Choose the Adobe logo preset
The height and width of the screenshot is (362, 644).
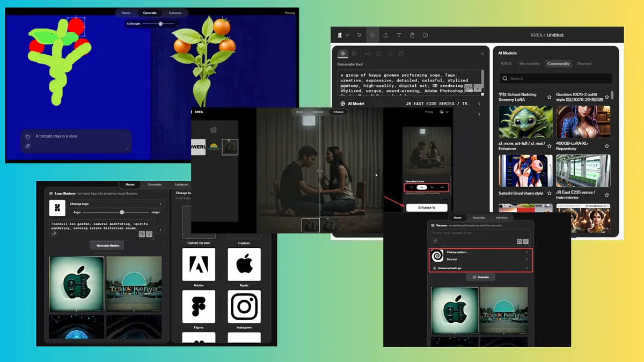pyautogui.click(x=199, y=264)
